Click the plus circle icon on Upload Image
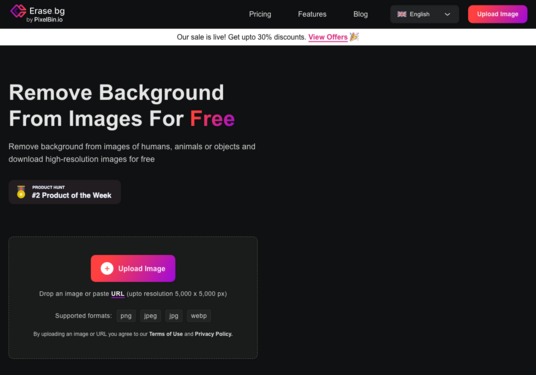Viewport: 536px width, 375px height. pos(107,268)
